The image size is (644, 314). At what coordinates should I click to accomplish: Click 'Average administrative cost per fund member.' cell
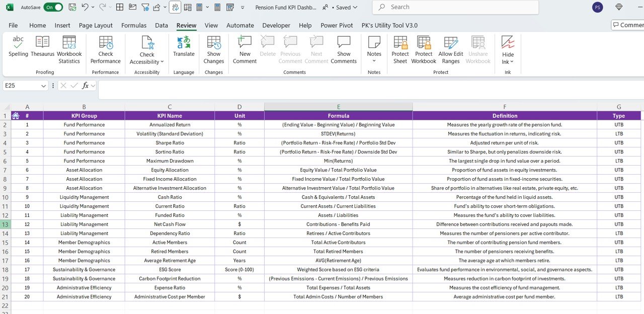(x=505, y=297)
